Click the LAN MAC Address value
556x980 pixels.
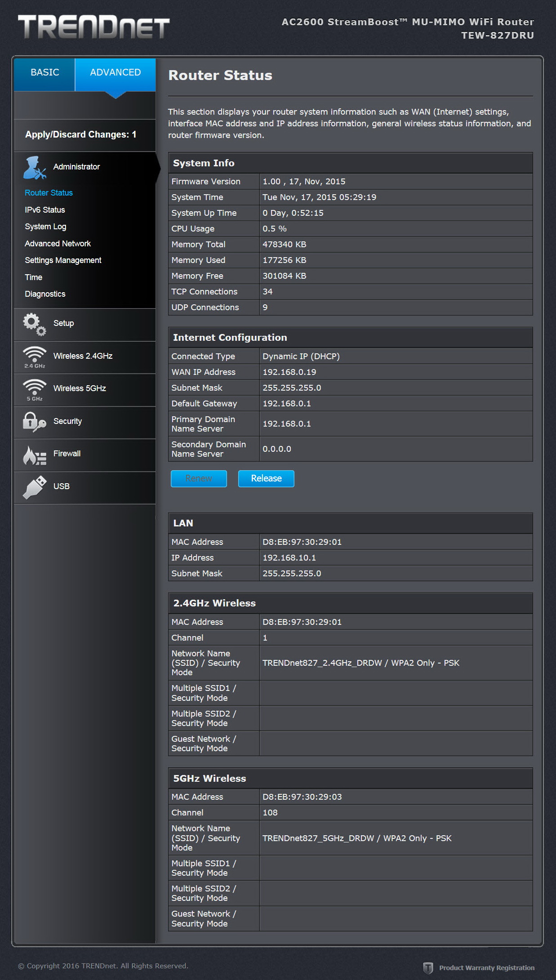302,542
